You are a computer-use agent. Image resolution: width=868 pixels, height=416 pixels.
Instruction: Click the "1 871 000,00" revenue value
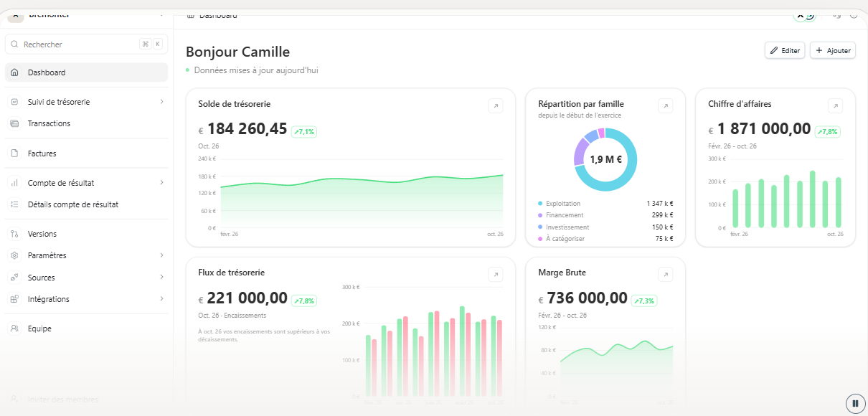(764, 130)
